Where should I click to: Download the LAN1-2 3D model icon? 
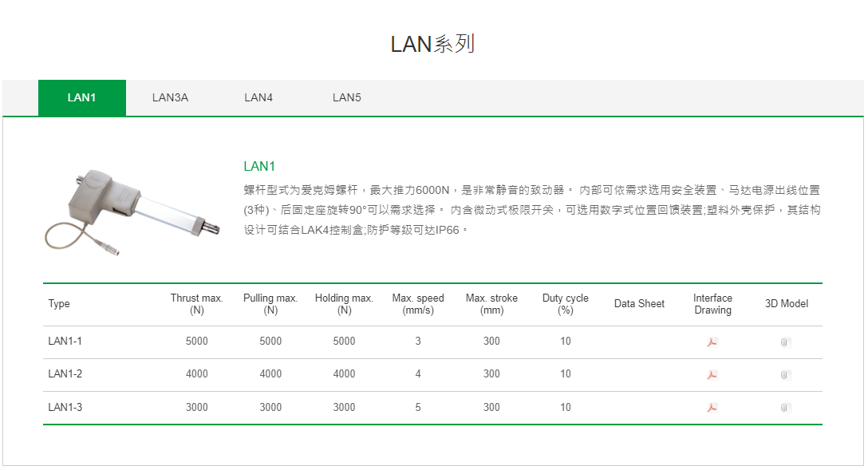tap(786, 375)
